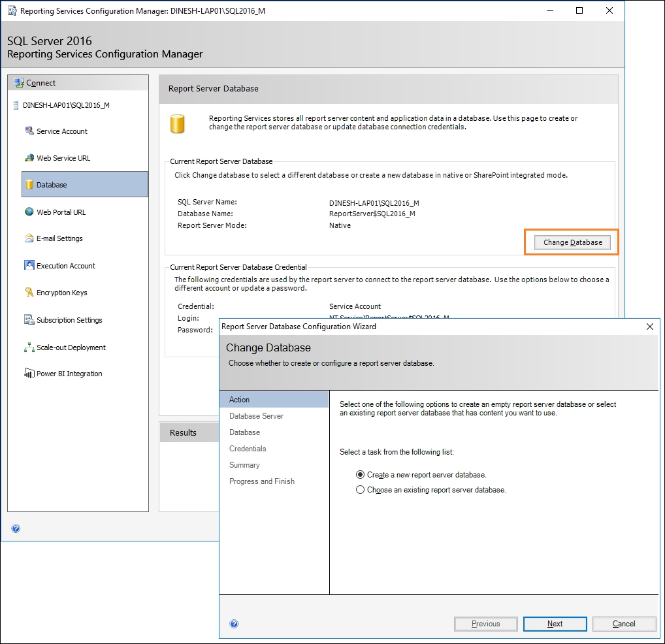Select 'Choose an existing report server database'
The height and width of the screenshot is (644, 665).
(x=360, y=490)
